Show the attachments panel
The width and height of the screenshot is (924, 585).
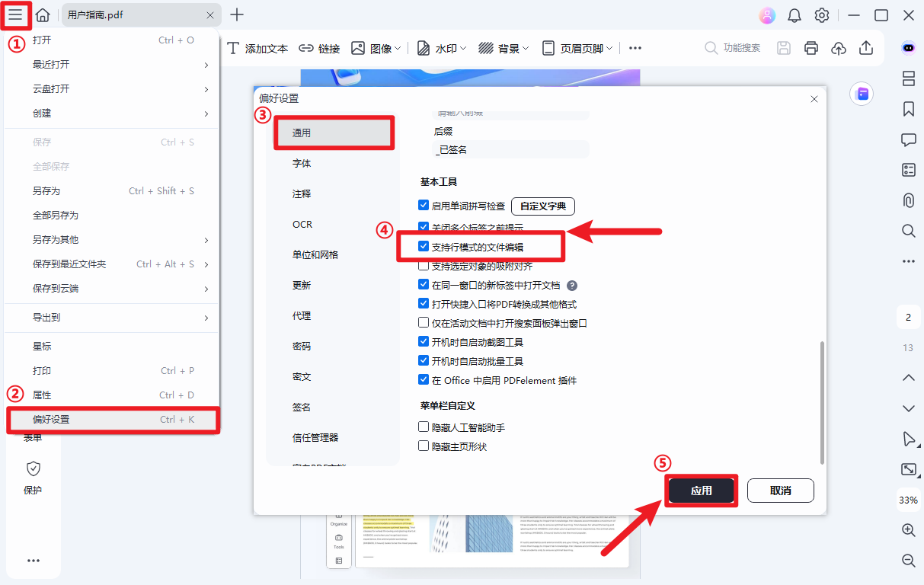tap(908, 200)
